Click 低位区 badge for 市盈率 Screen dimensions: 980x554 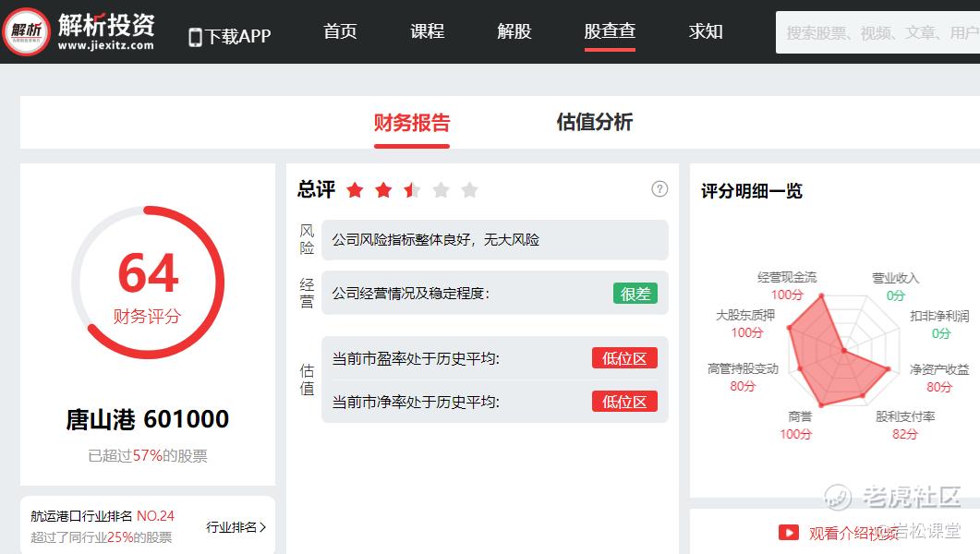(x=624, y=358)
